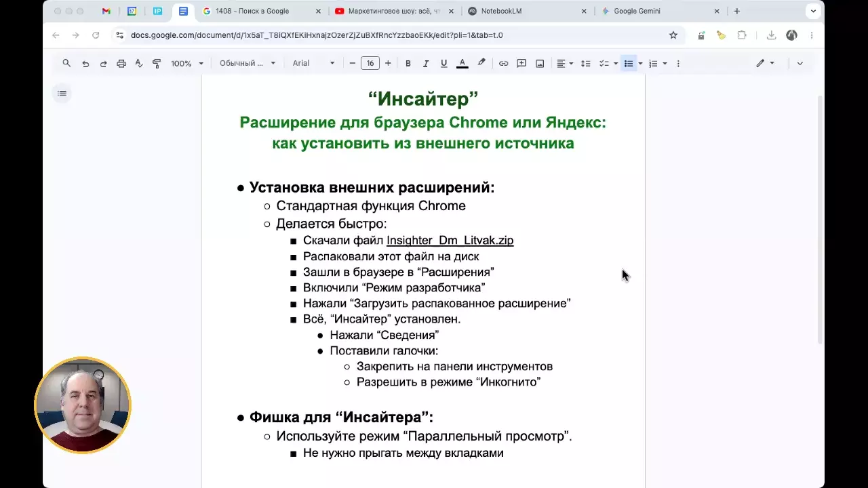
Task: Select the pinned Google Docs tab
Action: pos(183,11)
